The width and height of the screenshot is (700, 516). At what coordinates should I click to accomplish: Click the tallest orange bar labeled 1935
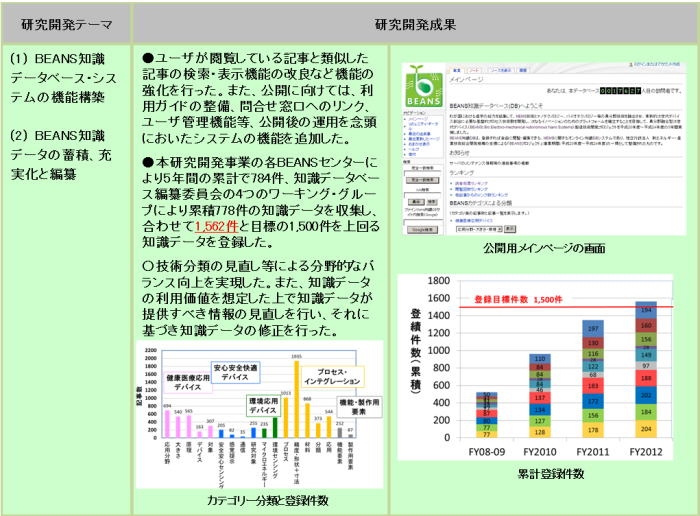tap(296, 402)
